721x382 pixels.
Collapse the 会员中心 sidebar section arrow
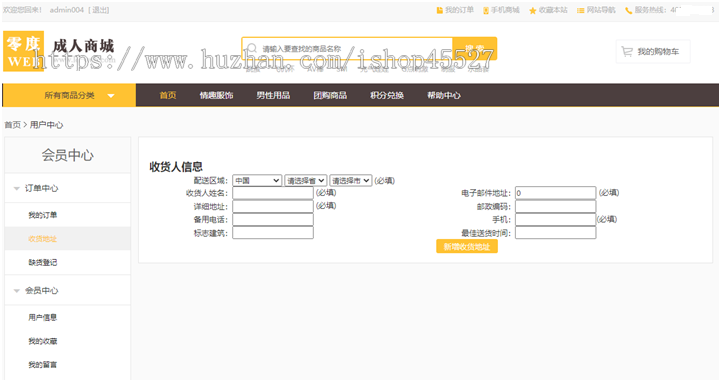pyautogui.click(x=17, y=291)
